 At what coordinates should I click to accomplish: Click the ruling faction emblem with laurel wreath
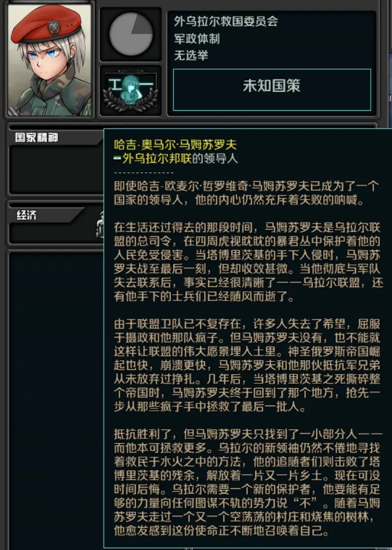click(131, 90)
